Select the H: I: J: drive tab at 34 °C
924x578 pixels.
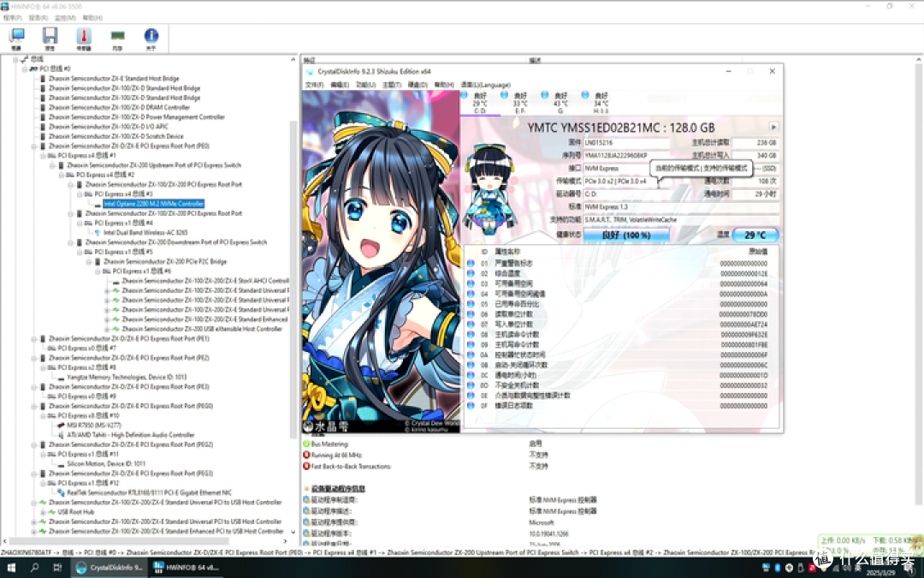click(601, 103)
